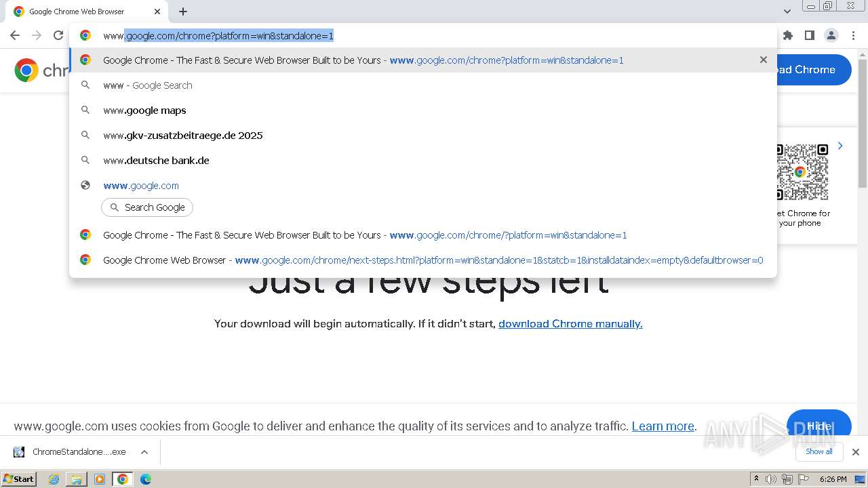
Task: Show hidden system tray icons
Action: point(757,479)
